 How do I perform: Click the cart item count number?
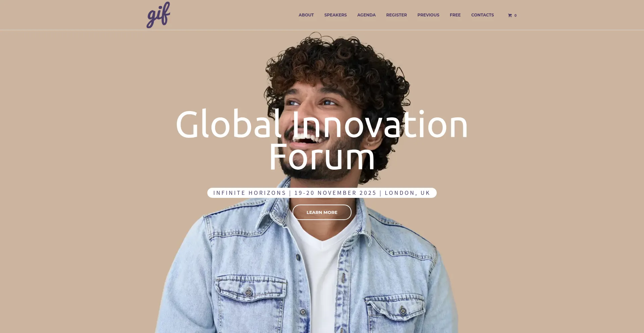click(516, 15)
